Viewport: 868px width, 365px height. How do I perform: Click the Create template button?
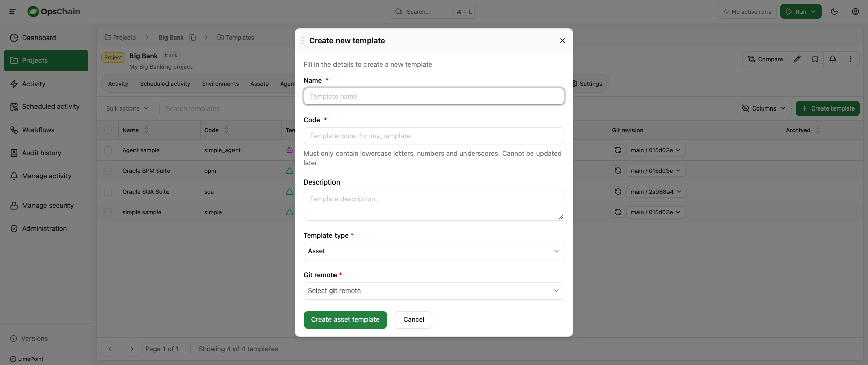click(x=827, y=108)
